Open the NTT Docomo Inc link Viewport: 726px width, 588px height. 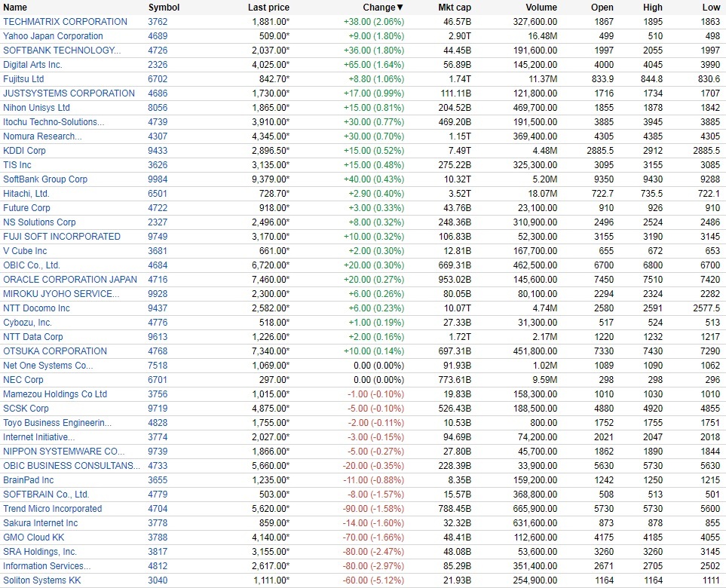pyautogui.click(x=37, y=309)
